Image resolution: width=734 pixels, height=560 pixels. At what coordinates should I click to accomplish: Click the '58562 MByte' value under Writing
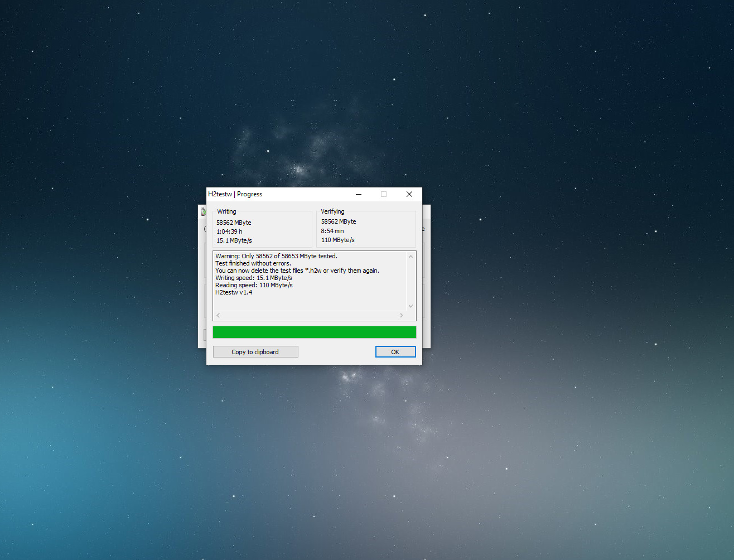click(x=234, y=223)
